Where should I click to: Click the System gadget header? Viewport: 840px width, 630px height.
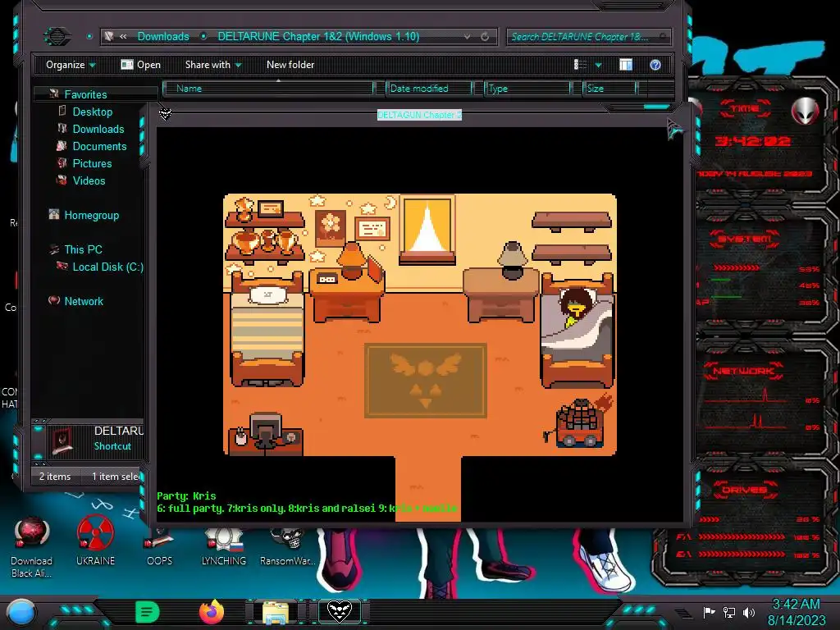pos(745,239)
